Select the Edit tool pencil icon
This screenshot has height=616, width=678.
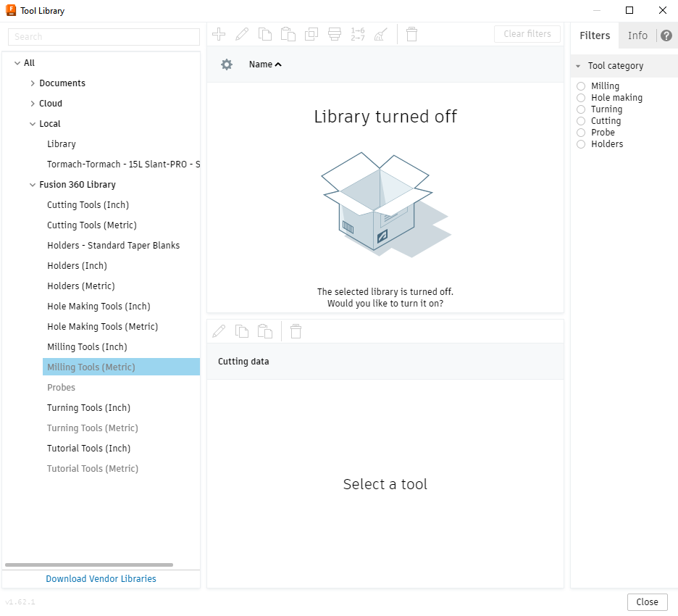(x=242, y=34)
